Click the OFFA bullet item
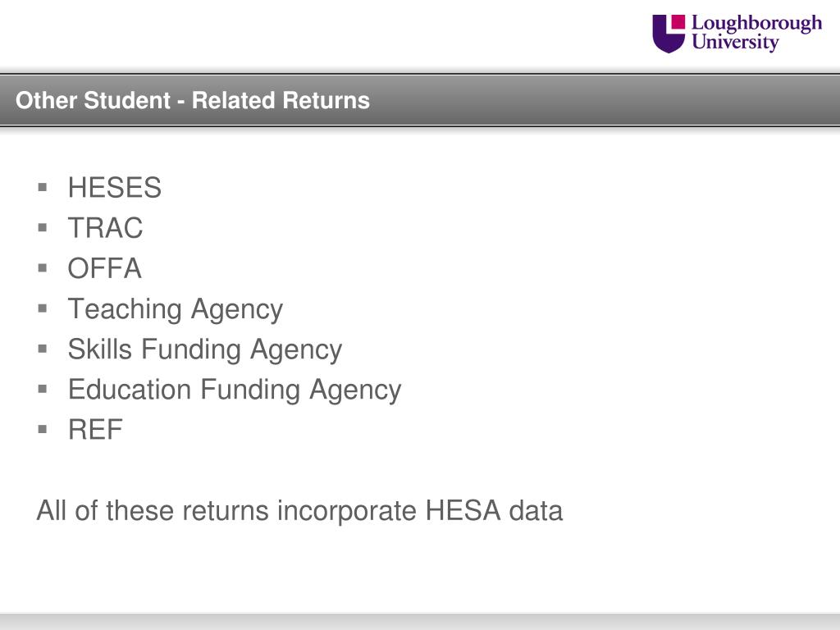This screenshot has height=630, width=840. [x=105, y=268]
